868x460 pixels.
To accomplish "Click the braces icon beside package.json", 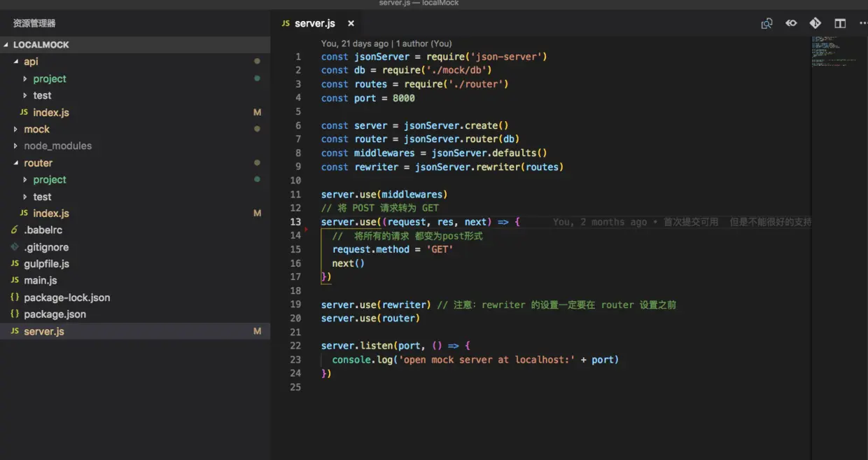I will [x=15, y=314].
